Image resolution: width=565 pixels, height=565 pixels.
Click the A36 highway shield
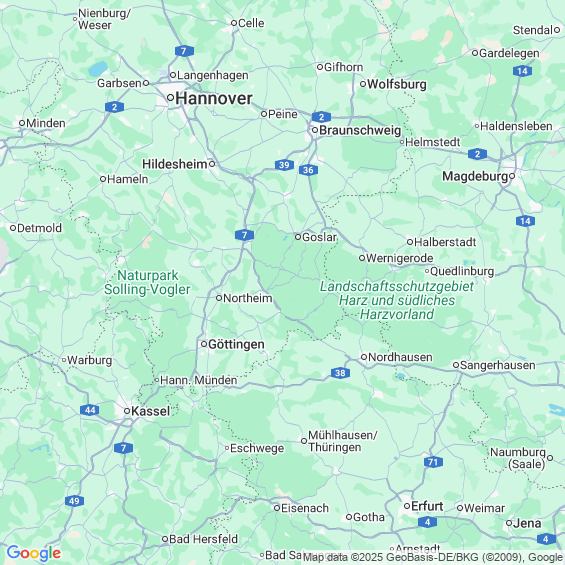pyautogui.click(x=308, y=170)
